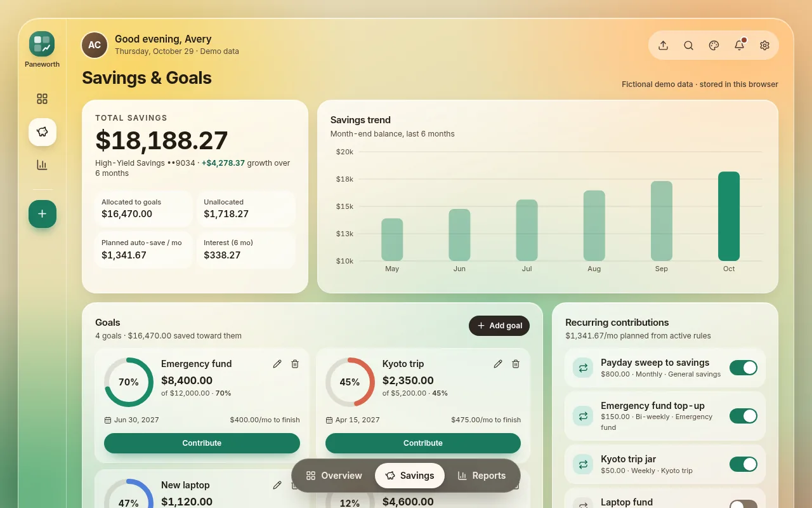Toggle the Kyoto trip jar switch

point(743,464)
